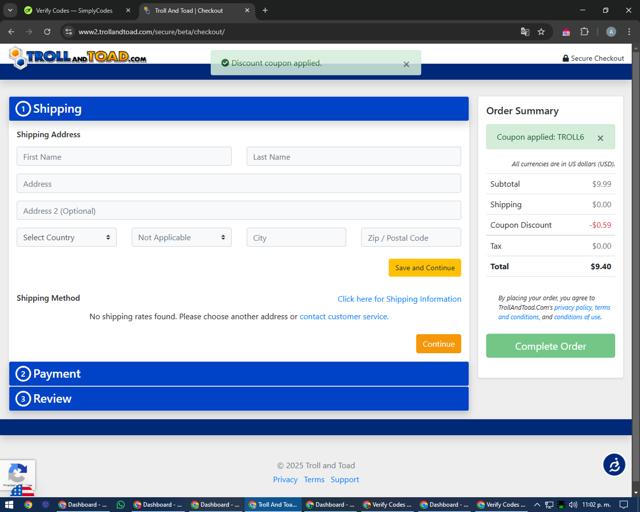This screenshot has width=640, height=512.
Task: Open the conditions of use link
Action: point(577,317)
